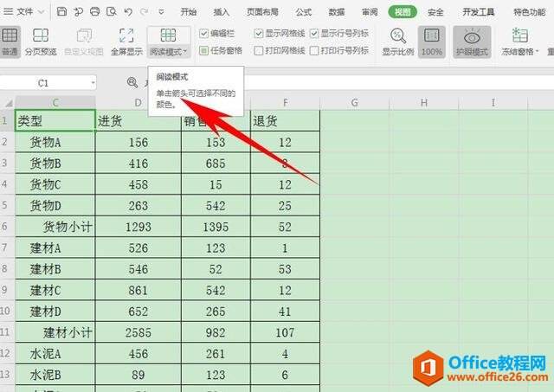Expand 阅读模式 color dropdown arrow
The height and width of the screenshot is (392, 554).
pyautogui.click(x=185, y=52)
